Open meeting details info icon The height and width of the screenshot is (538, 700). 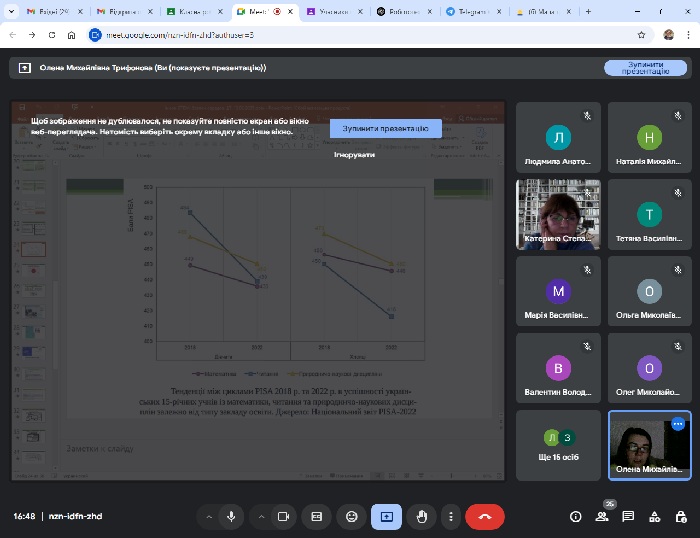[575, 516]
